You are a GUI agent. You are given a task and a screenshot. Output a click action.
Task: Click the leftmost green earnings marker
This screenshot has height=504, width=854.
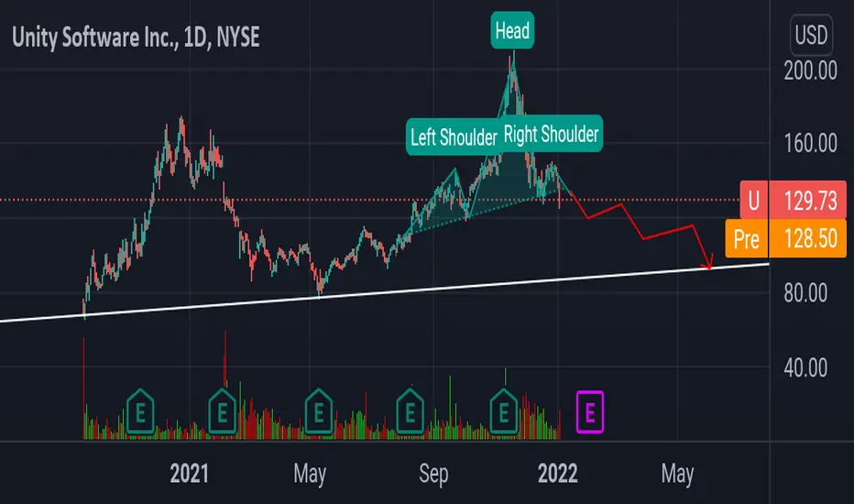140,412
